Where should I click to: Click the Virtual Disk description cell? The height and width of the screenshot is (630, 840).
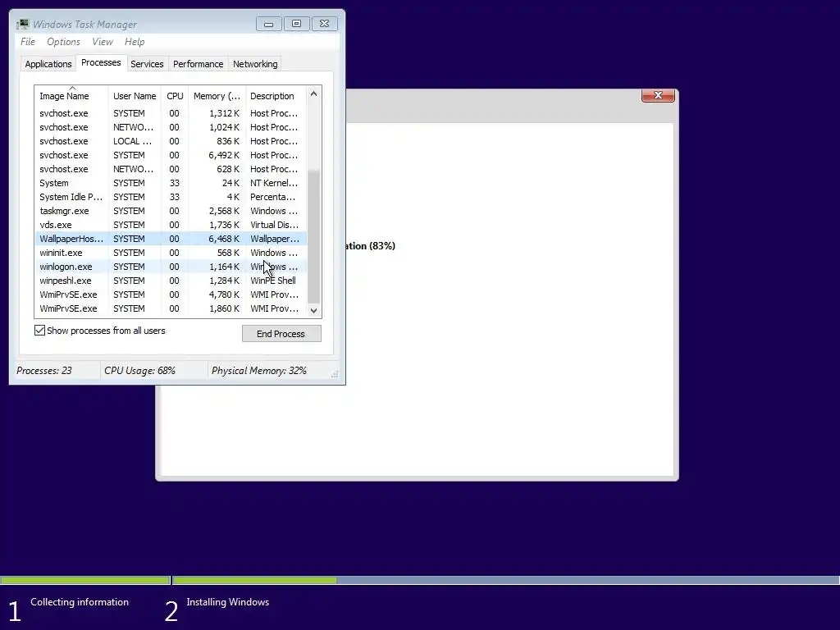[x=274, y=225]
